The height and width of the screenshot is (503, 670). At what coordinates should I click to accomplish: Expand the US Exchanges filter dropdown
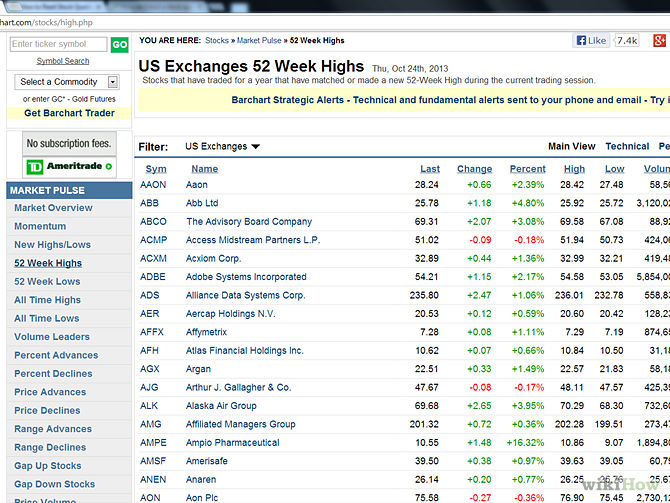click(x=222, y=146)
